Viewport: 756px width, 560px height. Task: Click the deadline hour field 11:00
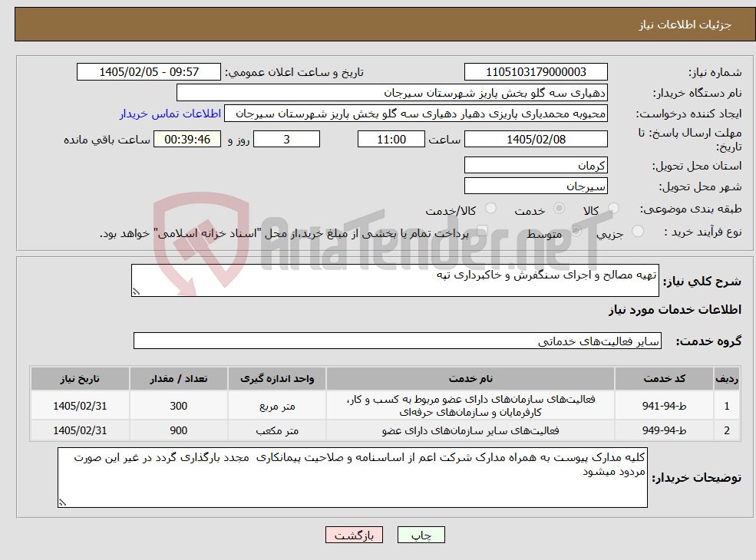[x=391, y=140]
